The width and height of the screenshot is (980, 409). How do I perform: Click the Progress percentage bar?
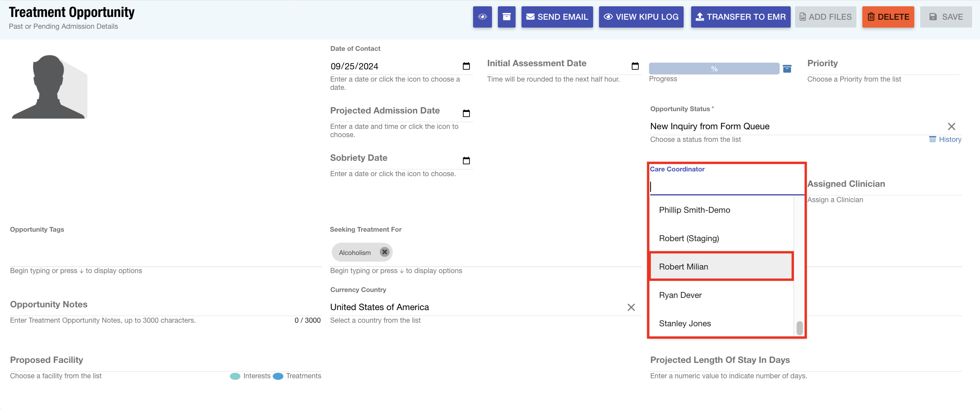point(714,69)
